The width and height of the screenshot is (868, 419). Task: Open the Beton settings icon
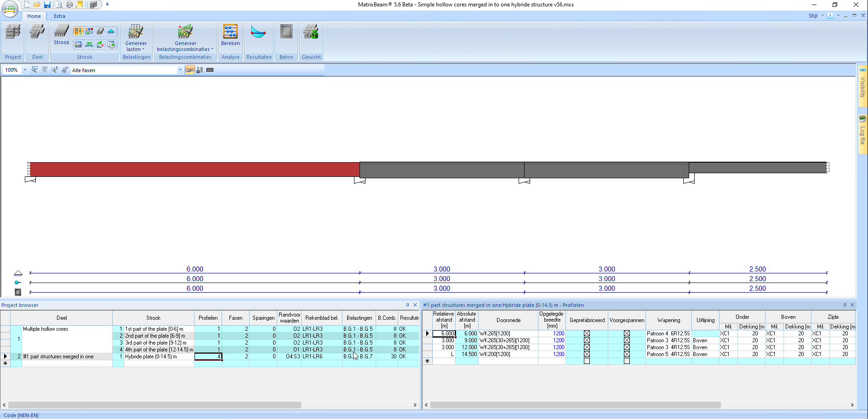click(x=286, y=32)
